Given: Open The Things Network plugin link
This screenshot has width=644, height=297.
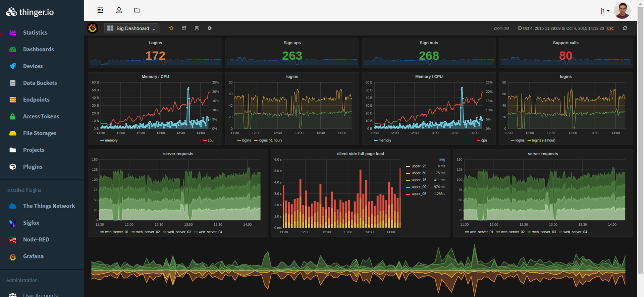Looking at the screenshot, I should [x=49, y=206].
